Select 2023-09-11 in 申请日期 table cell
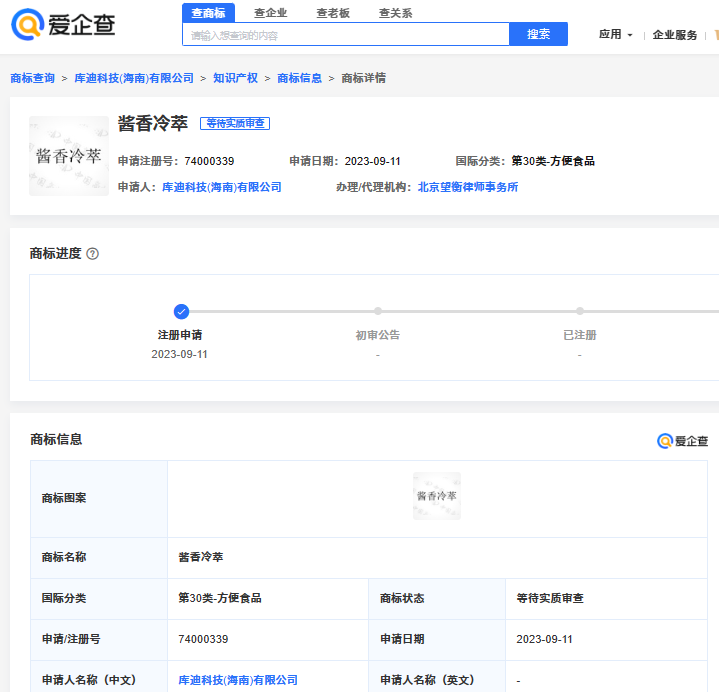 pyautogui.click(x=544, y=639)
